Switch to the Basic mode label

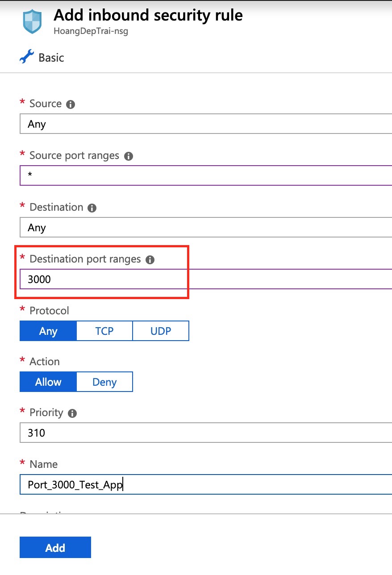tap(51, 58)
